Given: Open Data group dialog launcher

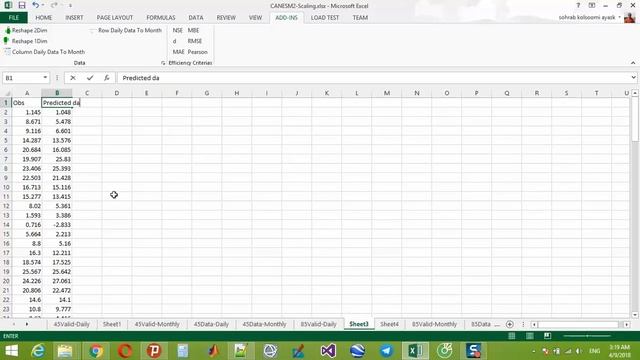Looking at the screenshot, I should [x=163, y=63].
